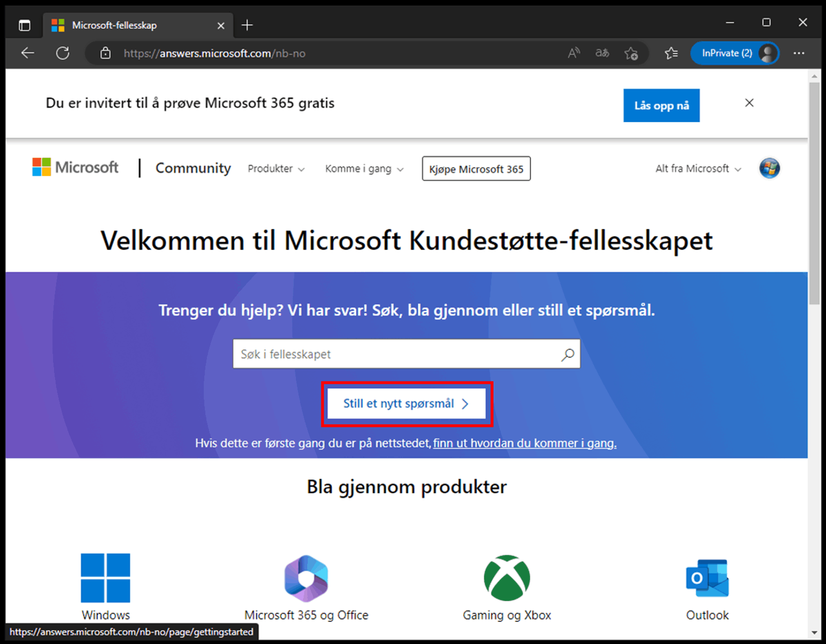Open the user account avatar

point(769,168)
